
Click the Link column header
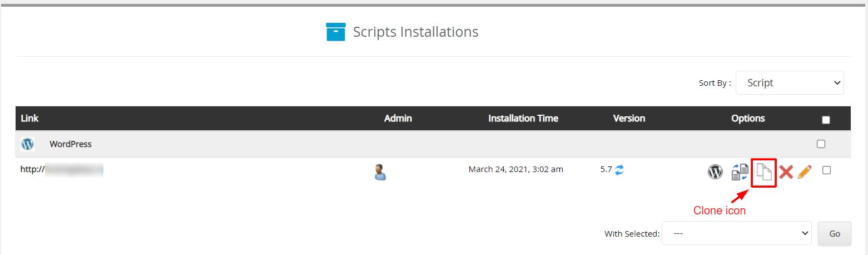click(x=29, y=118)
